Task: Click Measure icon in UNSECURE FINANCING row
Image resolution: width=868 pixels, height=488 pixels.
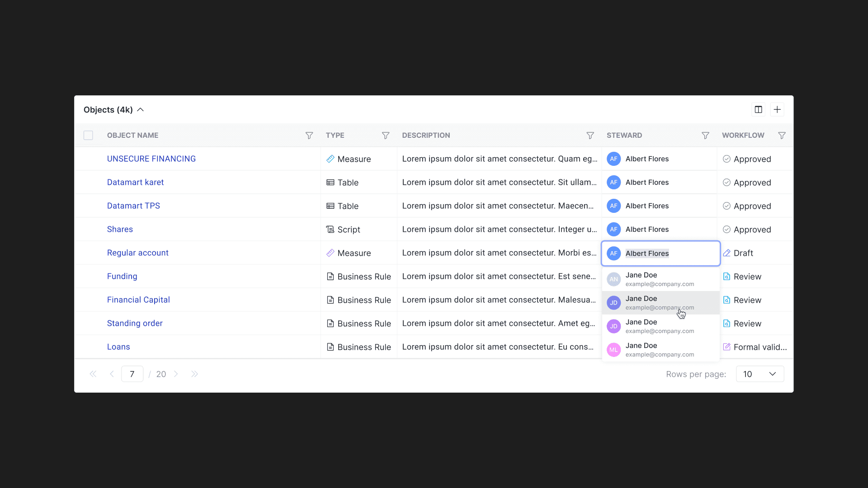Action: pyautogui.click(x=330, y=159)
